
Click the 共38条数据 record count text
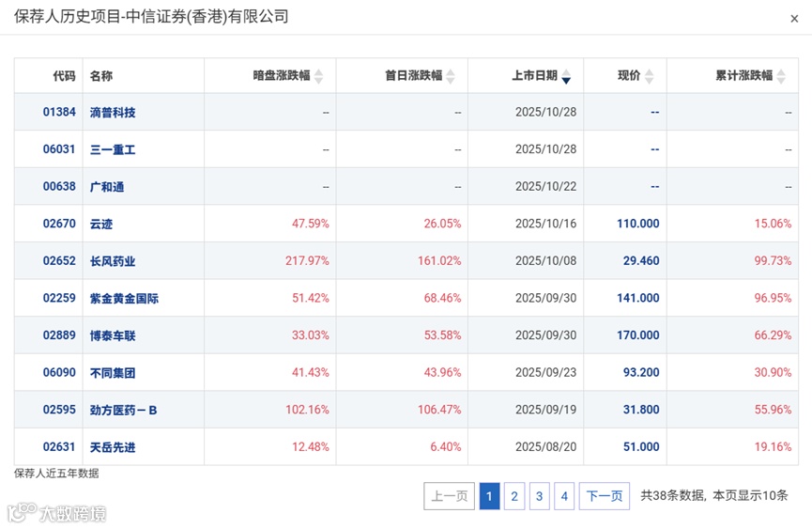673,496
